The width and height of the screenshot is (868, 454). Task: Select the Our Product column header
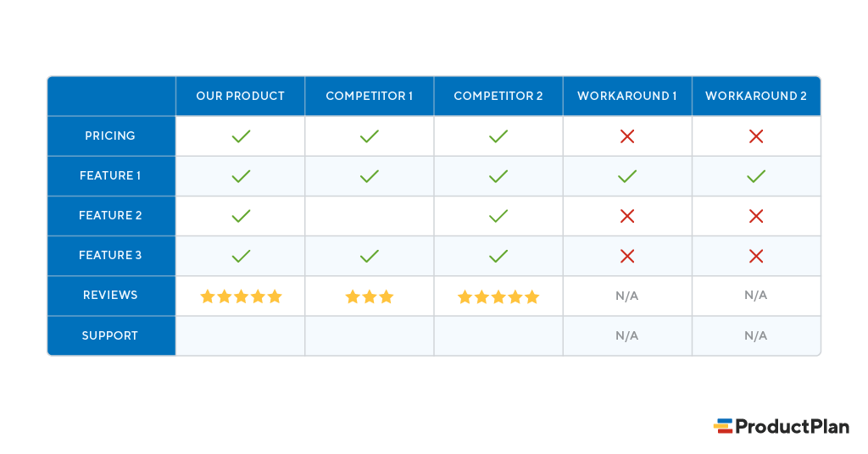tap(241, 96)
